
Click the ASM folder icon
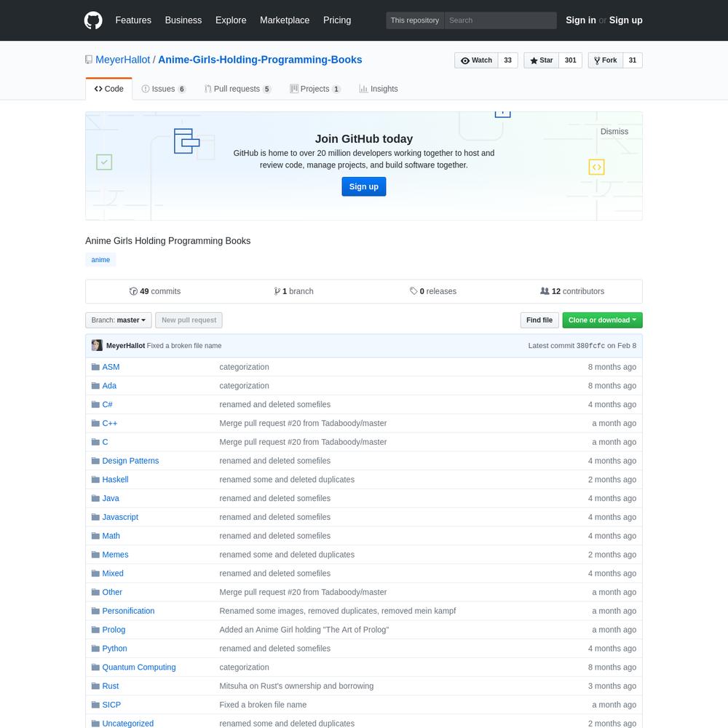(95, 367)
